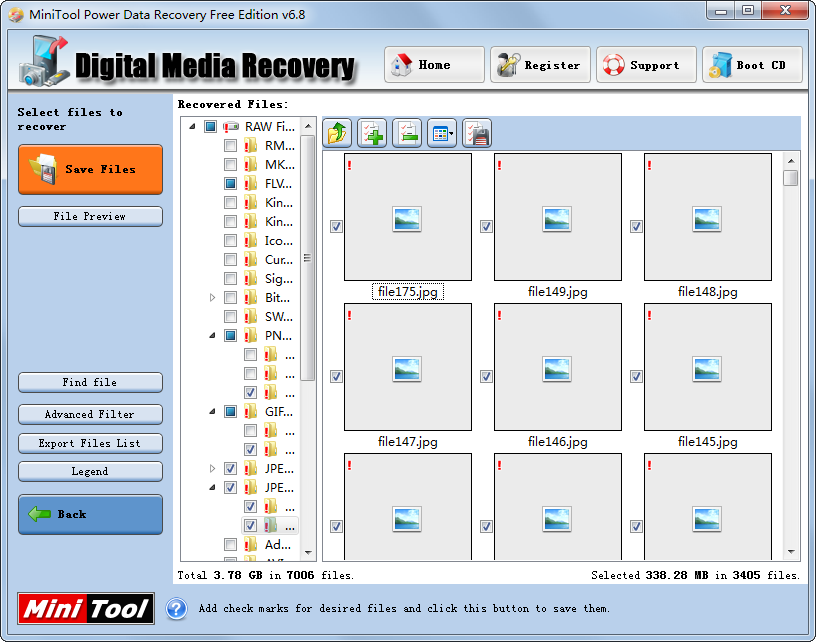Uncheck file148.jpg checkbox
This screenshot has width=816, height=642.
(x=636, y=226)
